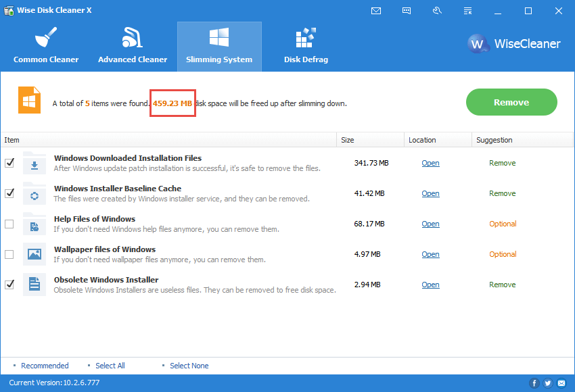This screenshot has width=575, height=392.
Task: Click the Wallpaper files of Windows picture icon
Action: 34,254
